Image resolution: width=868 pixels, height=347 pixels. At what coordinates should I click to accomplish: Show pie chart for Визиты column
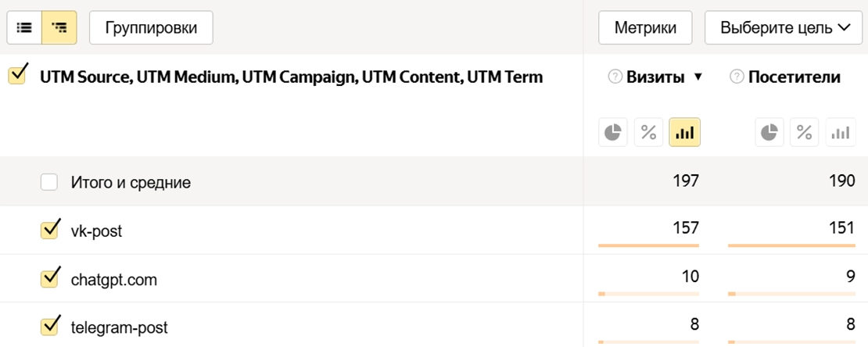613,133
